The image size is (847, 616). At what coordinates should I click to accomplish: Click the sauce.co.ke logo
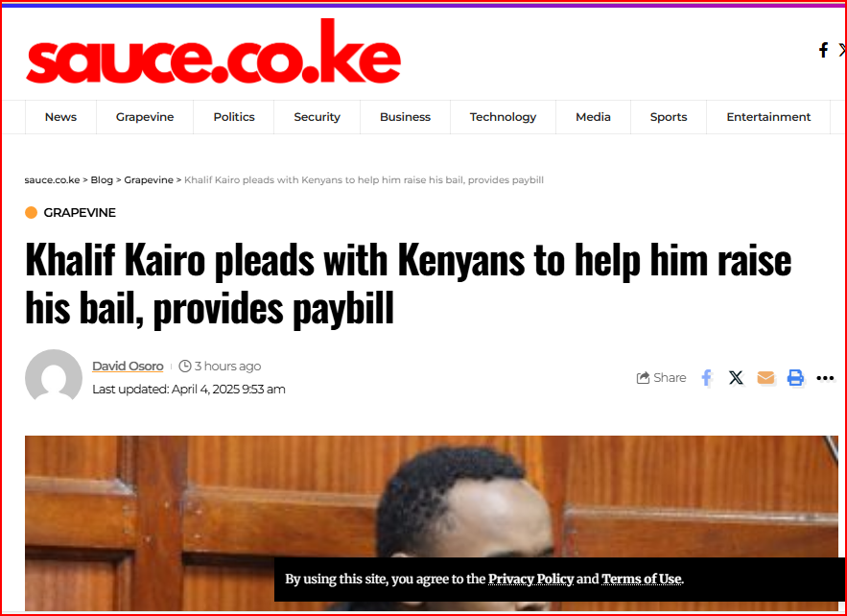[213, 52]
